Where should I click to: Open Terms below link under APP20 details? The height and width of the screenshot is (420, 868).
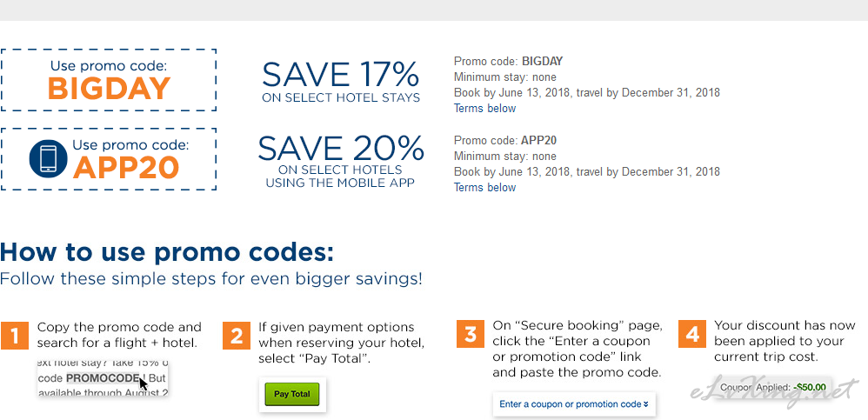pyautogui.click(x=484, y=188)
